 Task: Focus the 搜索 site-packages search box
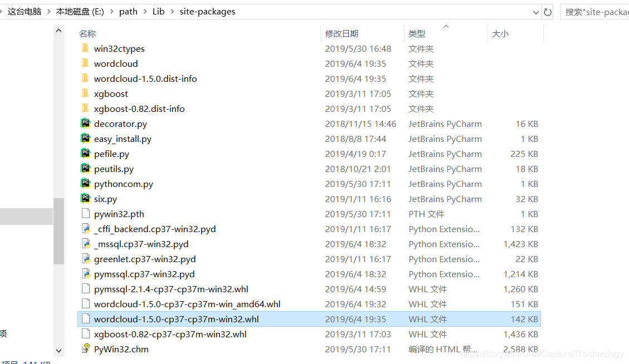(595, 12)
